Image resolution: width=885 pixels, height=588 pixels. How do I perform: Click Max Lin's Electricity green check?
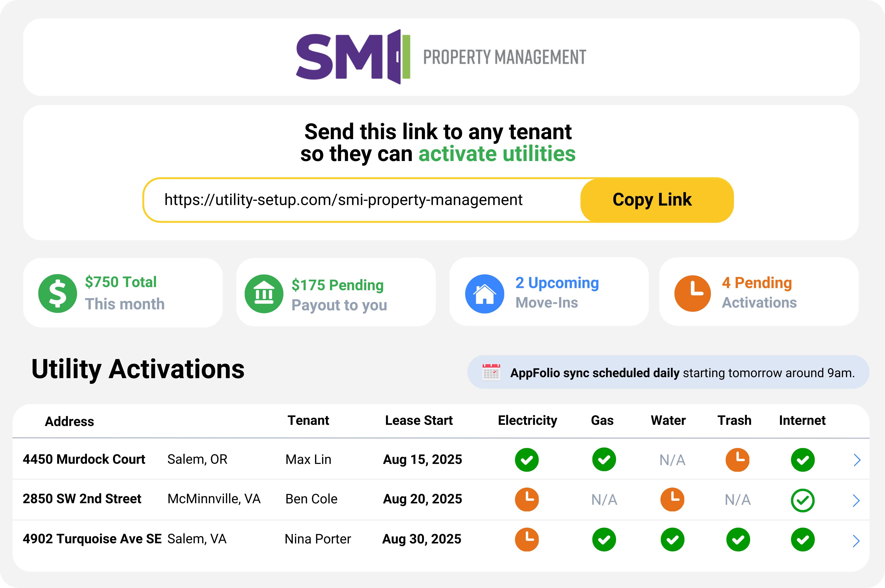point(527,460)
